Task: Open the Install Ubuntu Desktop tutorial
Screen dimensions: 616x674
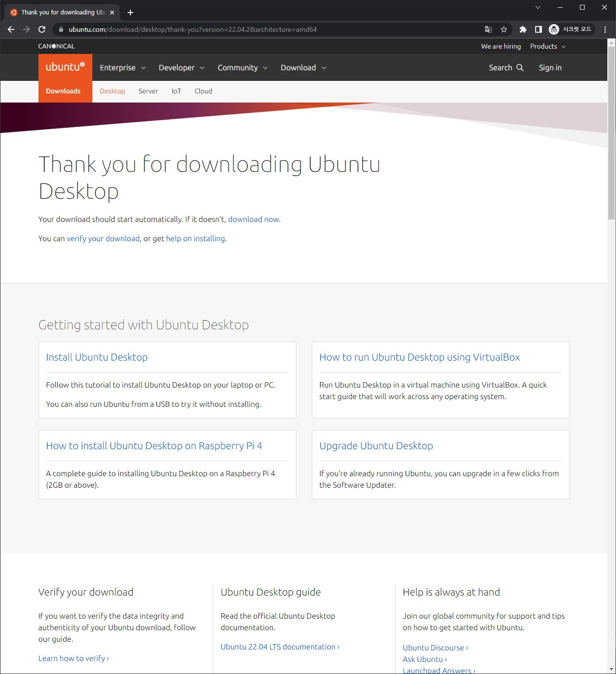Action: (97, 357)
